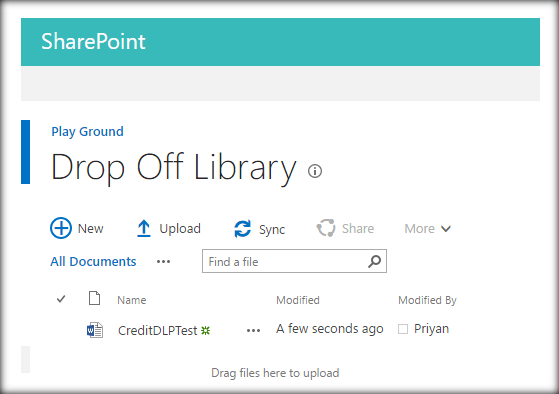Sort by the Name column header

(x=132, y=300)
